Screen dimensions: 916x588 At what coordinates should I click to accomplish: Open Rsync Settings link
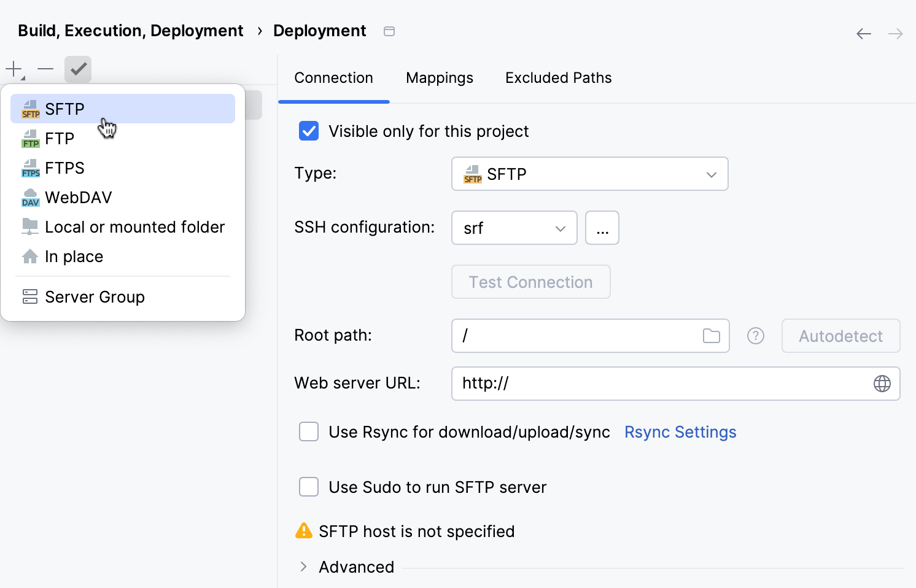pyautogui.click(x=680, y=431)
